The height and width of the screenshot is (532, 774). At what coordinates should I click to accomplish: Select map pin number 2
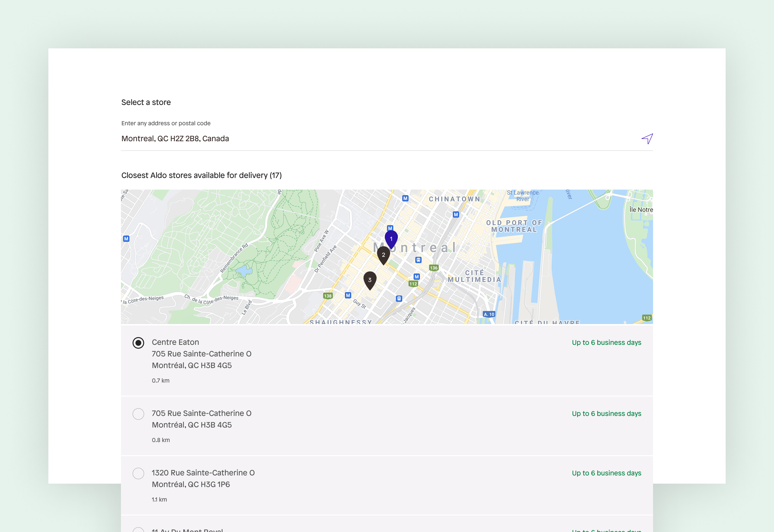[x=383, y=255]
